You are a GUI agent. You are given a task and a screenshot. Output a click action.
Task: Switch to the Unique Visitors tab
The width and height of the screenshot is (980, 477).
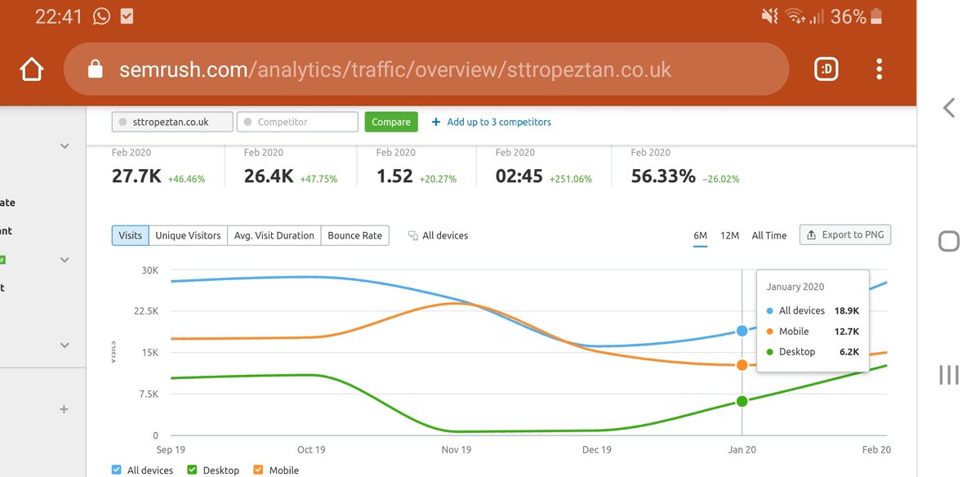[188, 235]
